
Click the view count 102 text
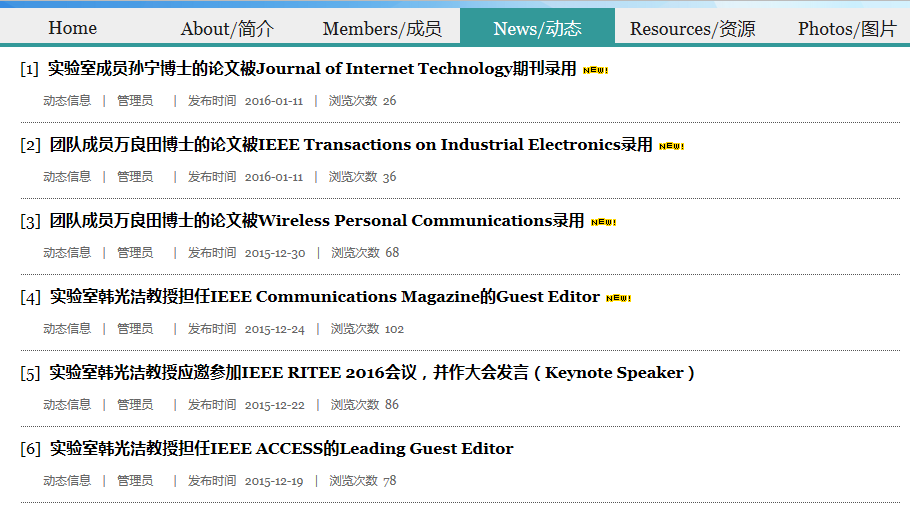[x=394, y=329]
